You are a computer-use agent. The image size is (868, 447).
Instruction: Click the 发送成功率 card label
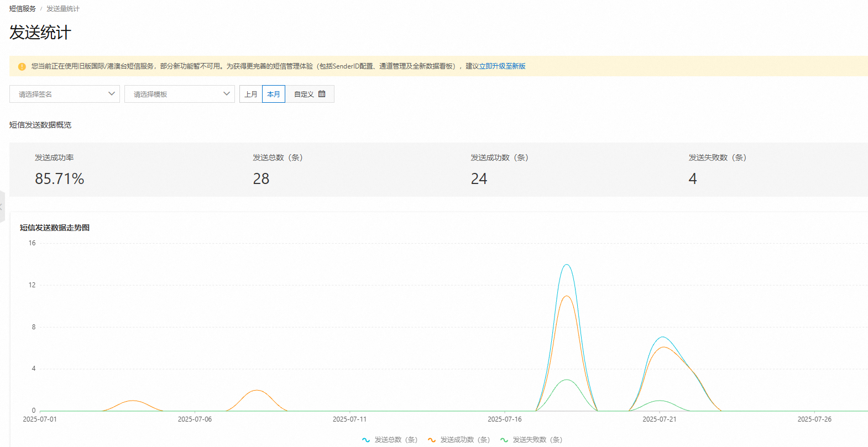pos(54,157)
